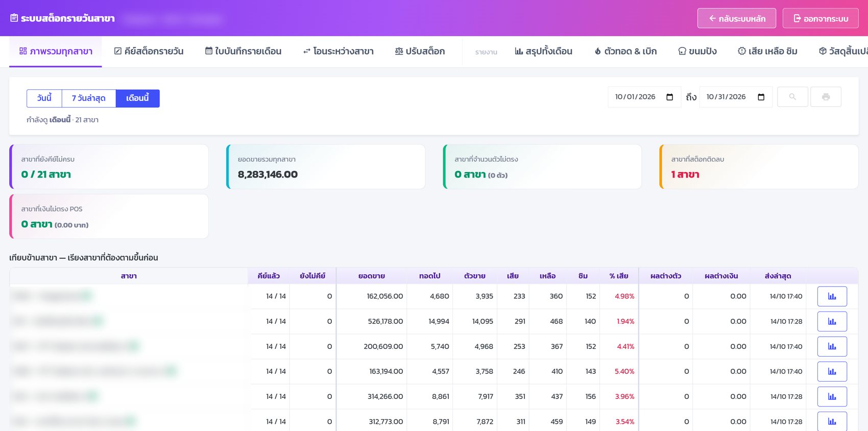
Task: Select the วันนี้ range filter
Action: click(44, 98)
